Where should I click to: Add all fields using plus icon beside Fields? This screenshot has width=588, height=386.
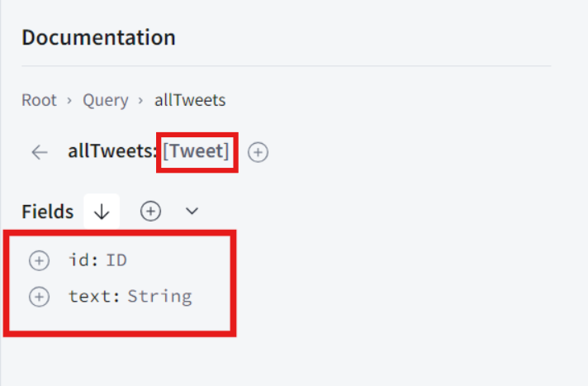(x=151, y=211)
